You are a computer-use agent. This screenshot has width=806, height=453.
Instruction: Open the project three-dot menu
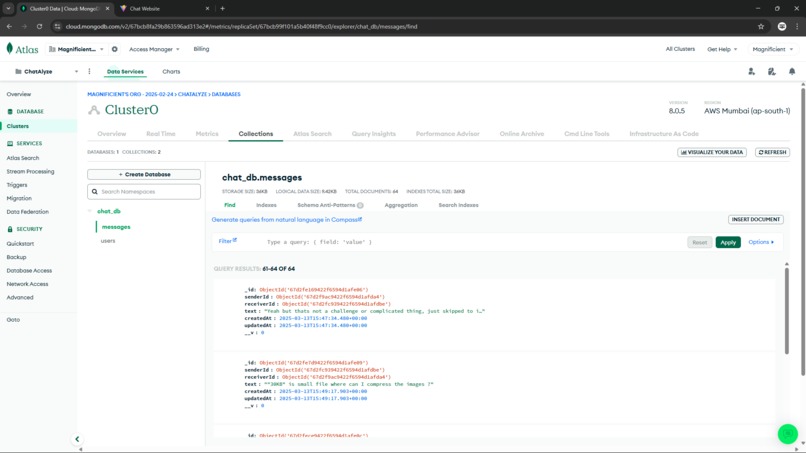point(89,71)
